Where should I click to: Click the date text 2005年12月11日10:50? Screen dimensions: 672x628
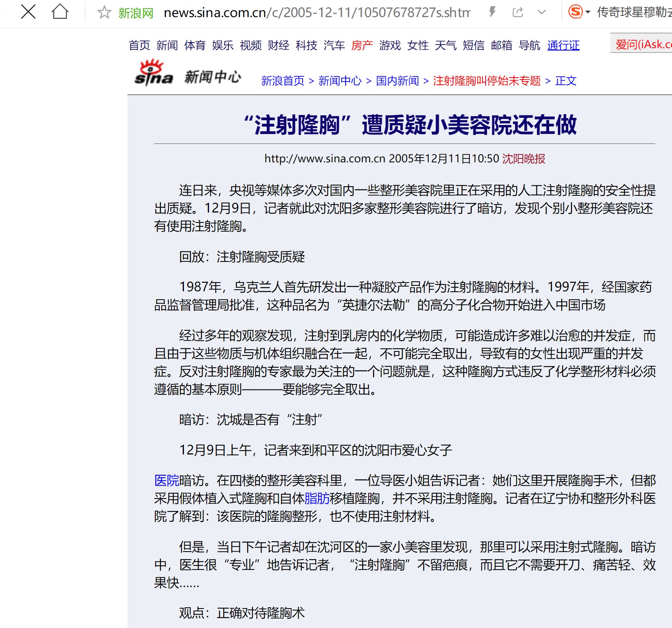point(444,159)
